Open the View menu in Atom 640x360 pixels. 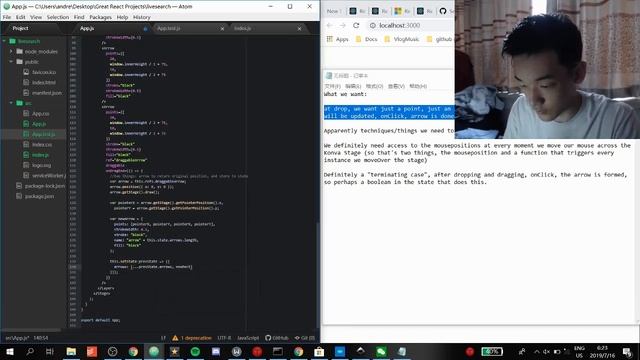point(36,17)
